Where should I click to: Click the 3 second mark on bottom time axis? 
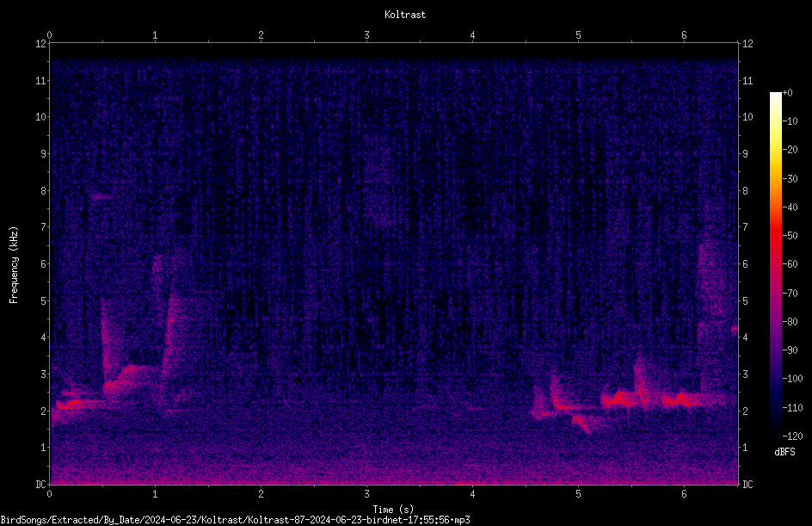click(x=366, y=494)
